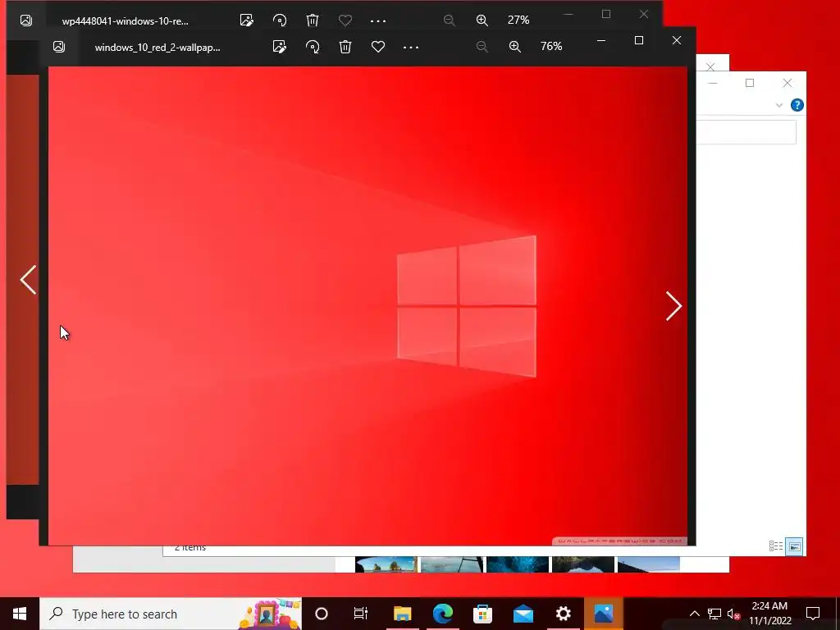Click Edit image icon in wp4448041 Photos window
The width and height of the screenshot is (840, 630).
coord(246,21)
